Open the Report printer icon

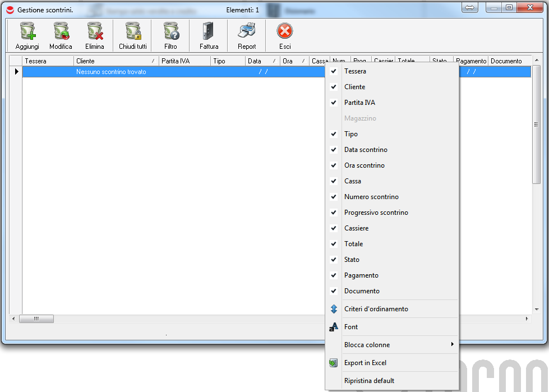247,32
